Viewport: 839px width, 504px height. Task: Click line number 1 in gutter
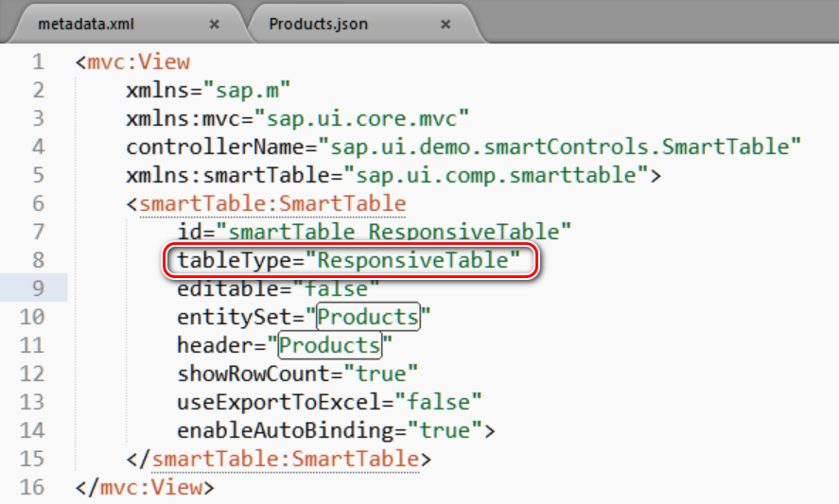pos(38,61)
